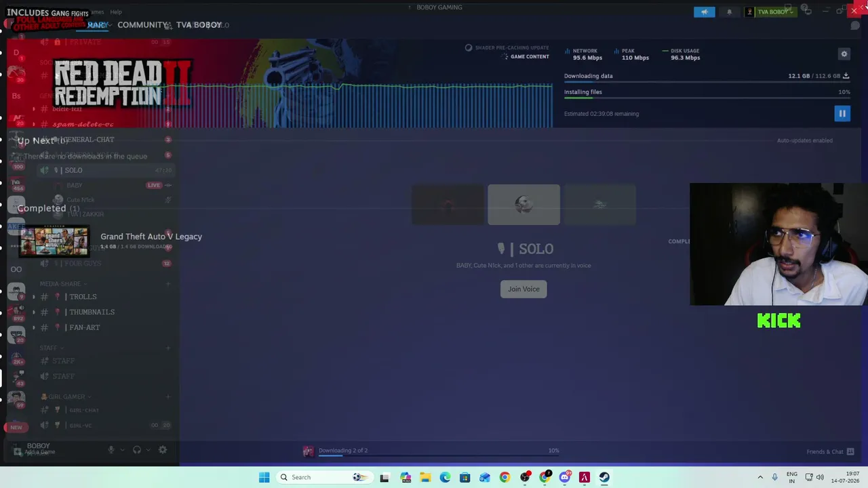The image size is (868, 488).
Task: Click the download icon beside 112.6 GB
Action: [846, 76]
